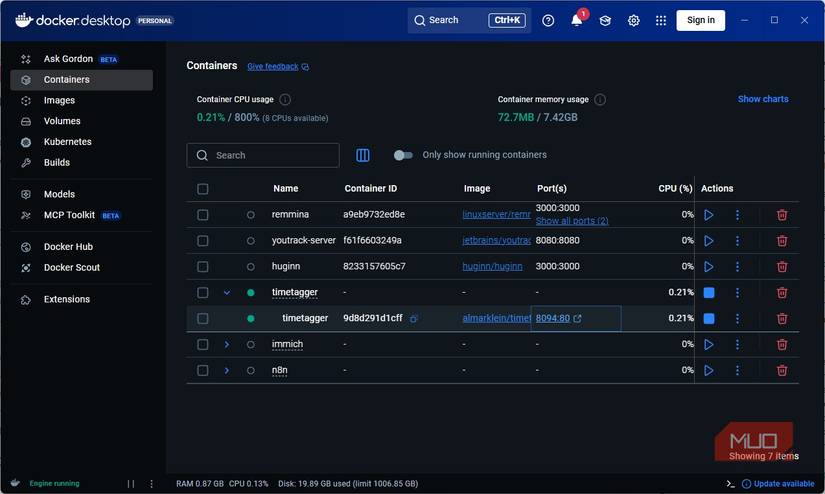Delete the n8n stack
This screenshot has width=825, height=494.
click(782, 370)
